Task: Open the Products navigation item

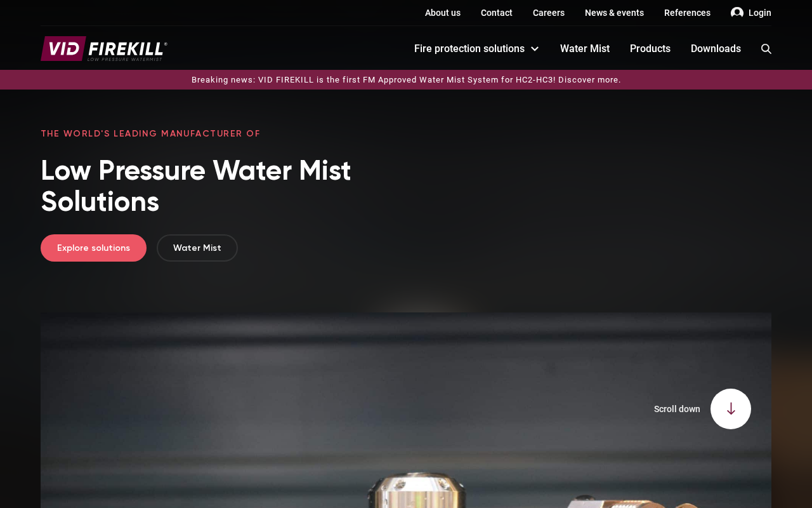Action: point(650,49)
